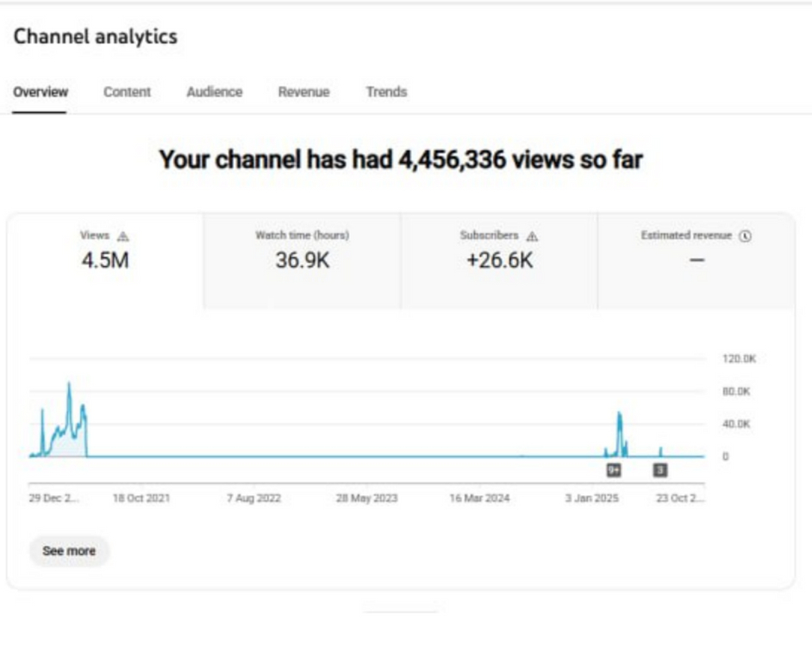Click the small spike above the 3 marker
Viewport: 812px width, 646px height.
click(661, 449)
